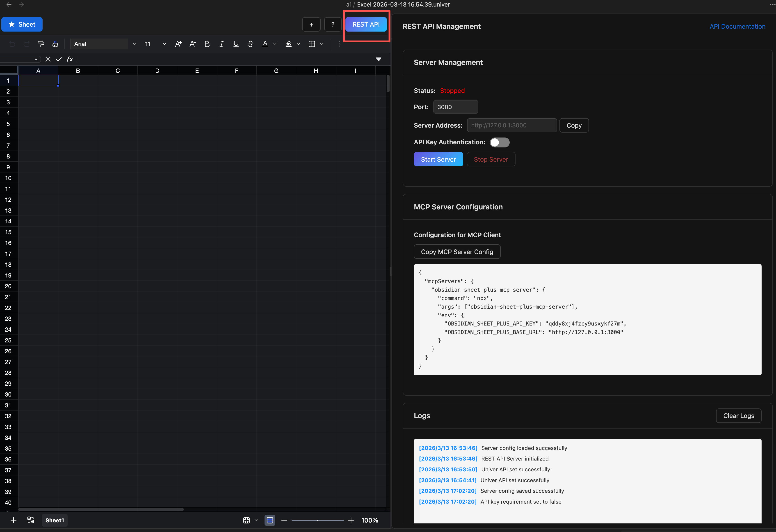Increase font size icon
Viewport: 776px width, 532px height.
point(178,44)
